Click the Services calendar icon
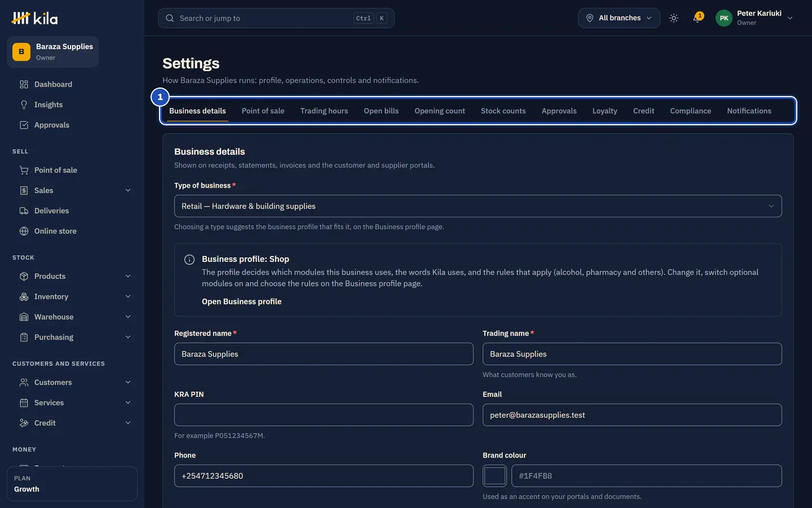 point(24,402)
